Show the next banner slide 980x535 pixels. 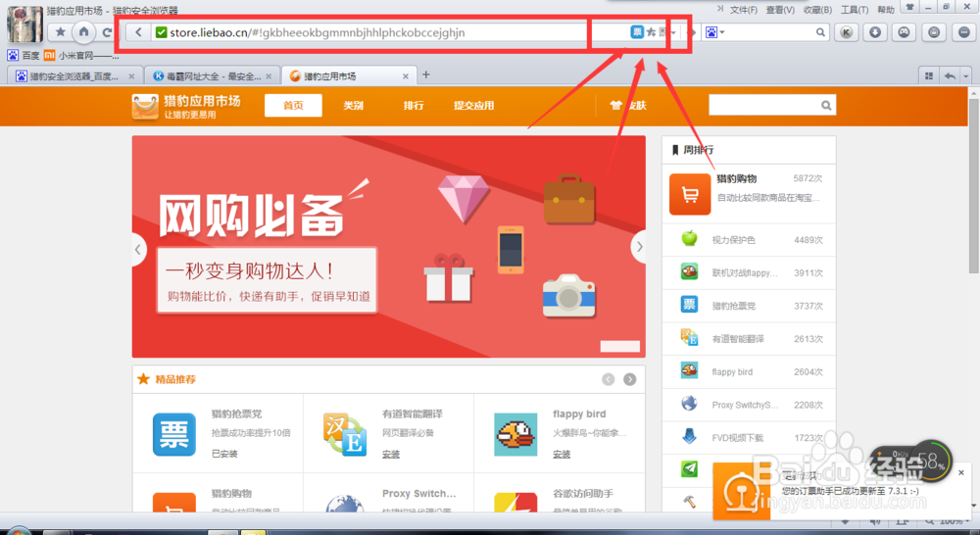[x=639, y=247]
